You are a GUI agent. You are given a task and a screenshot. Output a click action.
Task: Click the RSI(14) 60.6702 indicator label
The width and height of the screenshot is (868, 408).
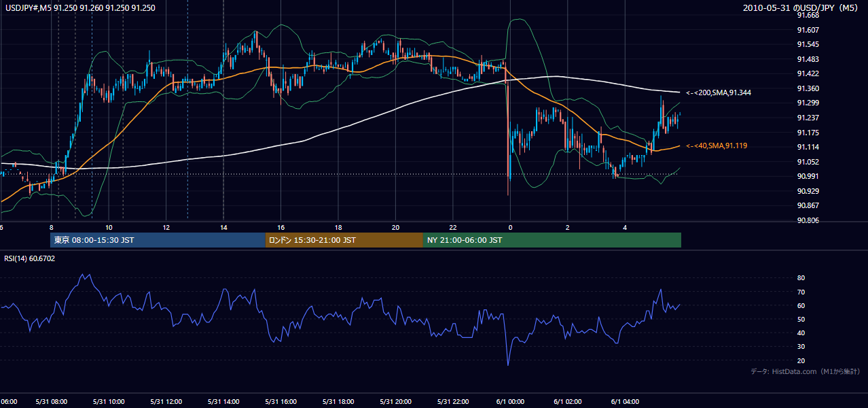pyautogui.click(x=30, y=258)
